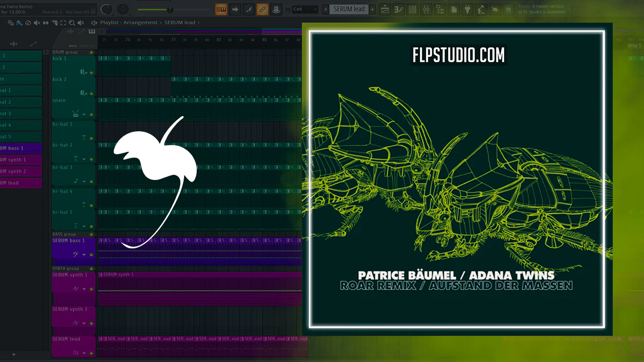Click the arrow left of SERUM lead pattern
The height and width of the screenshot is (362, 644).
326,9
